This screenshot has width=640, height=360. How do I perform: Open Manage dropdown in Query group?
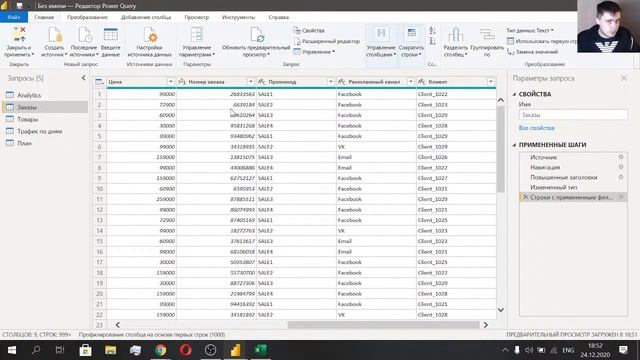coord(314,52)
